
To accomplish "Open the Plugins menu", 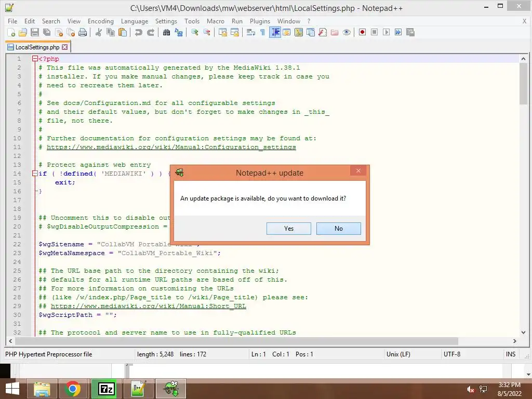I will (260, 21).
